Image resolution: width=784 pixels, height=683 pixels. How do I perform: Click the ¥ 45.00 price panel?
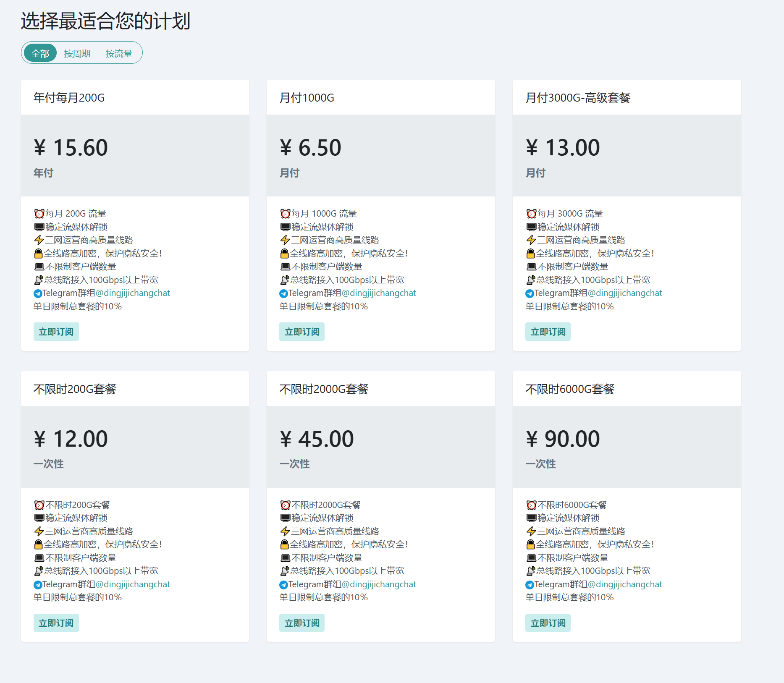click(x=380, y=446)
